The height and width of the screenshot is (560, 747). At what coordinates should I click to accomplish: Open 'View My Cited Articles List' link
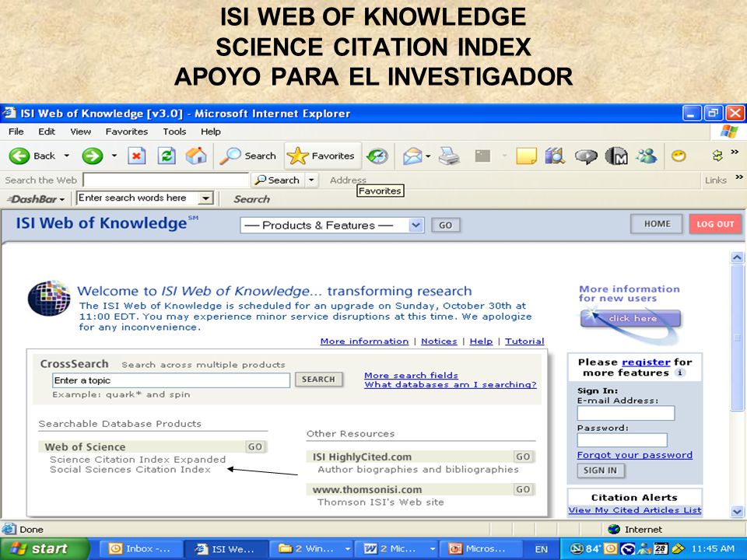pos(635,510)
